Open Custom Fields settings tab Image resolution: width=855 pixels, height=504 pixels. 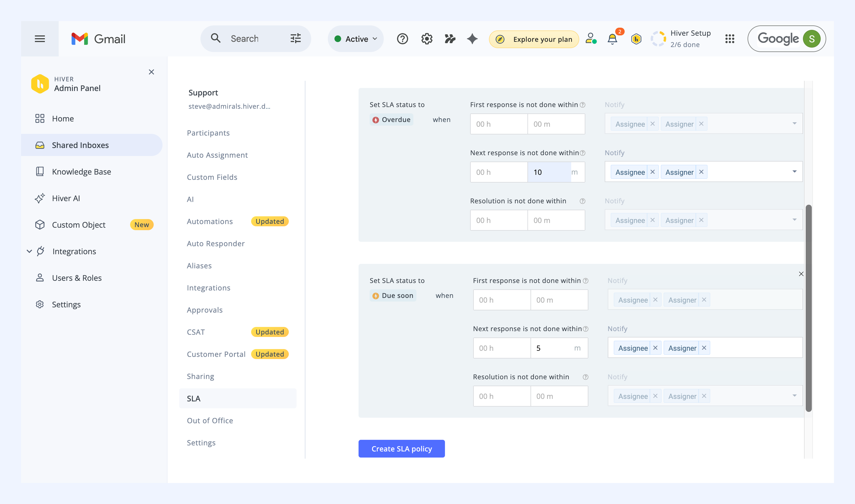(x=212, y=177)
